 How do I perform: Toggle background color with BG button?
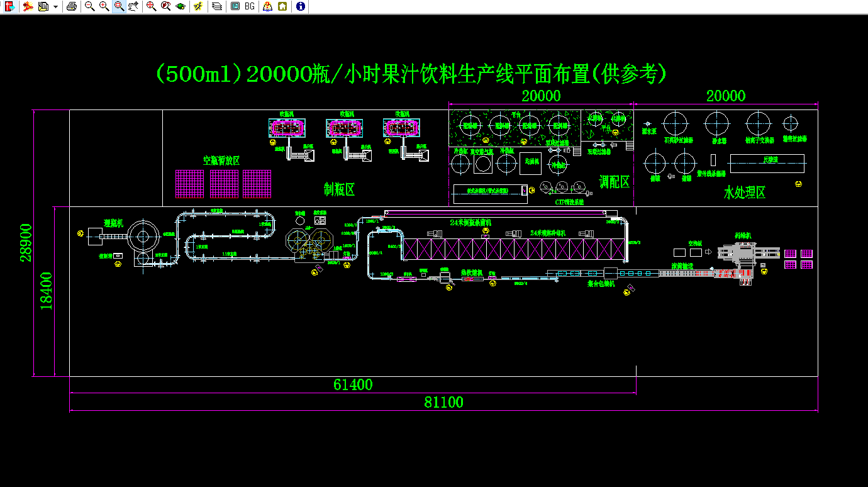click(x=250, y=6)
